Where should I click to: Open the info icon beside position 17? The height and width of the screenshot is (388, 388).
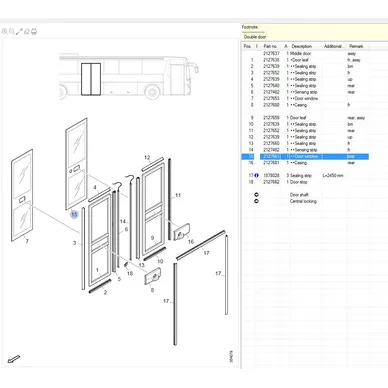(x=256, y=175)
